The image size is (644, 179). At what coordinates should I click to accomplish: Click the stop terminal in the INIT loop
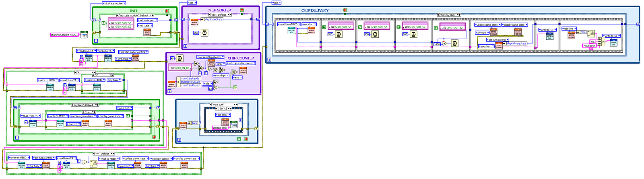(167, 11)
